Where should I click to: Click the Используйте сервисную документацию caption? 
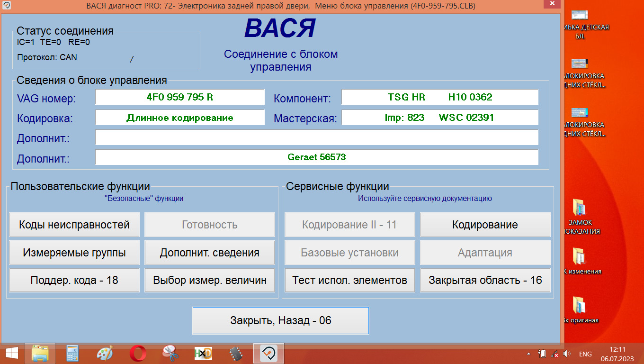pos(425,199)
